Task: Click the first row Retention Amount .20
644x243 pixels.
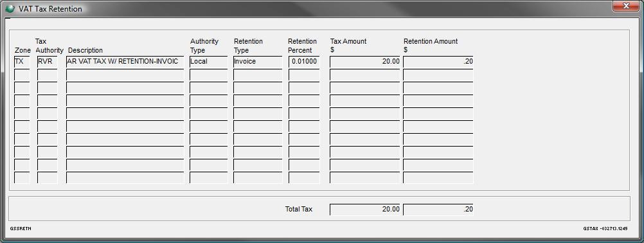Action: pos(438,62)
